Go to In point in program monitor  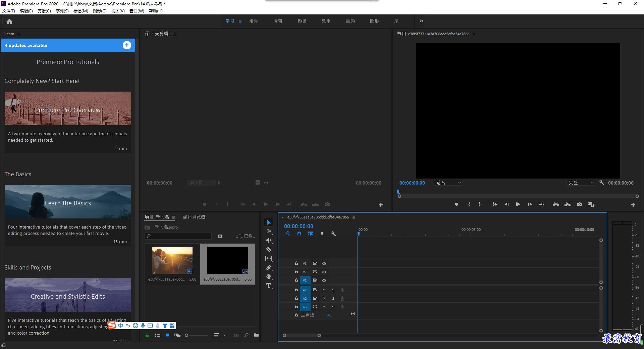495,204
